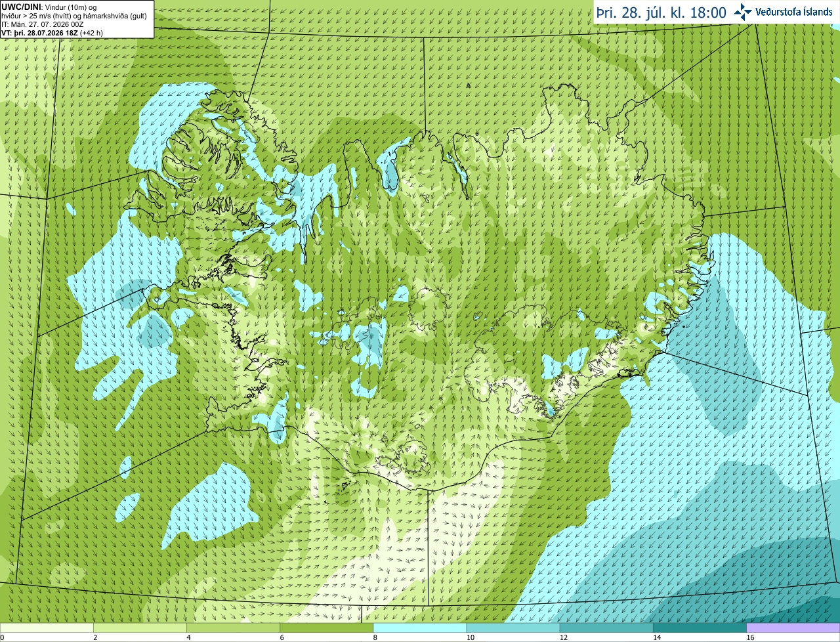840x642 pixels.
Task: Click the Veðurstofa Íslands logo icon
Action: pos(742,12)
